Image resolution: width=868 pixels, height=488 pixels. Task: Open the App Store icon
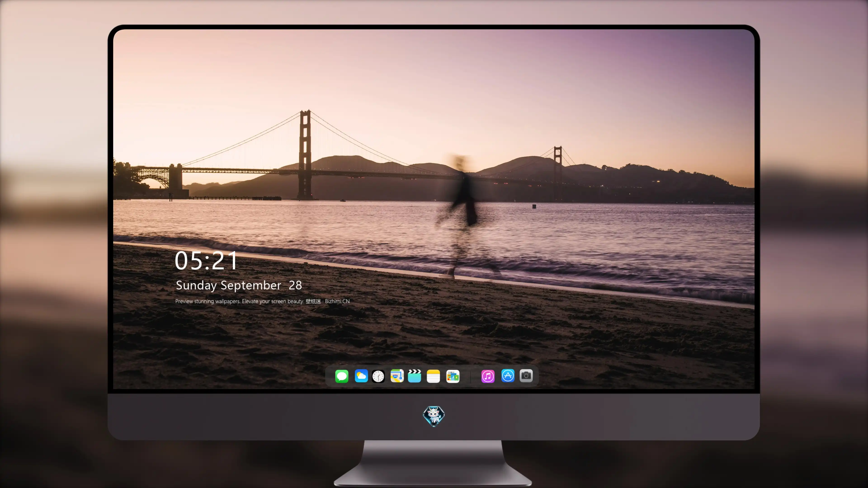(x=508, y=375)
